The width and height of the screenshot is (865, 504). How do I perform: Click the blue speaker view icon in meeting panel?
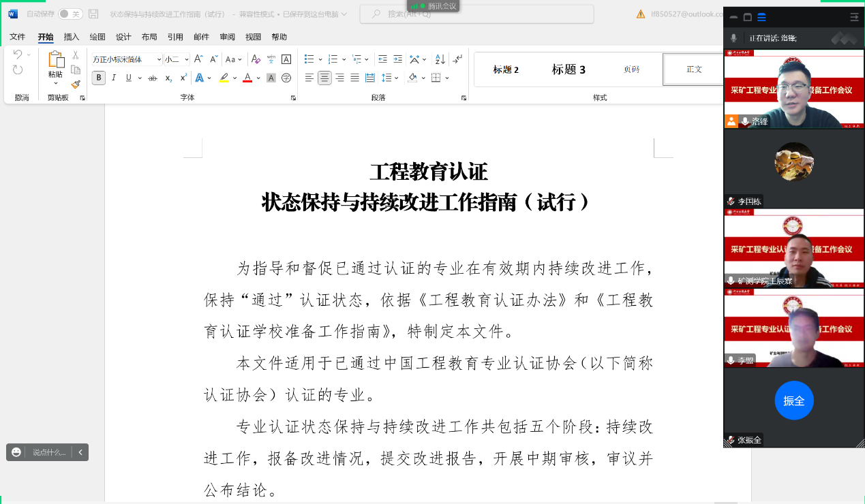tap(761, 17)
